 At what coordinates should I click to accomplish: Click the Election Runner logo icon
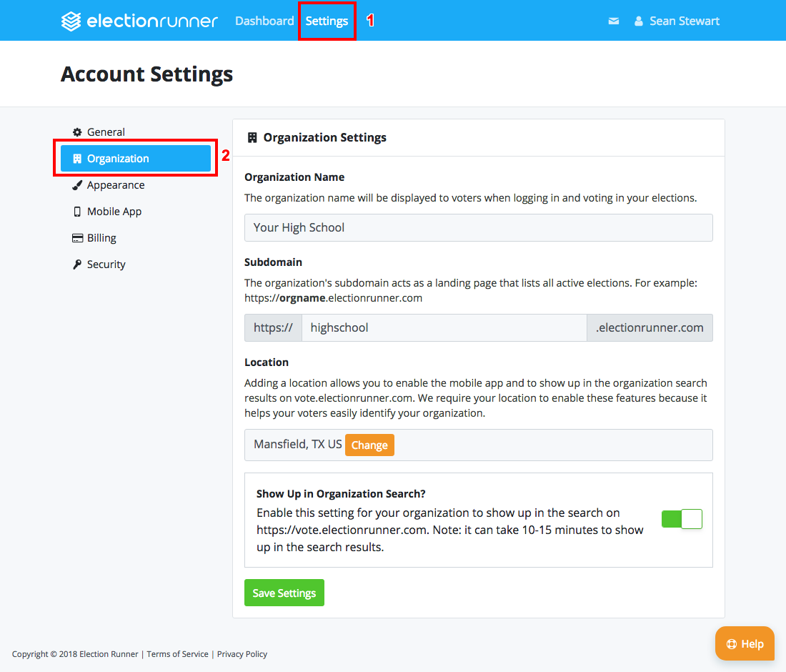pos(71,21)
